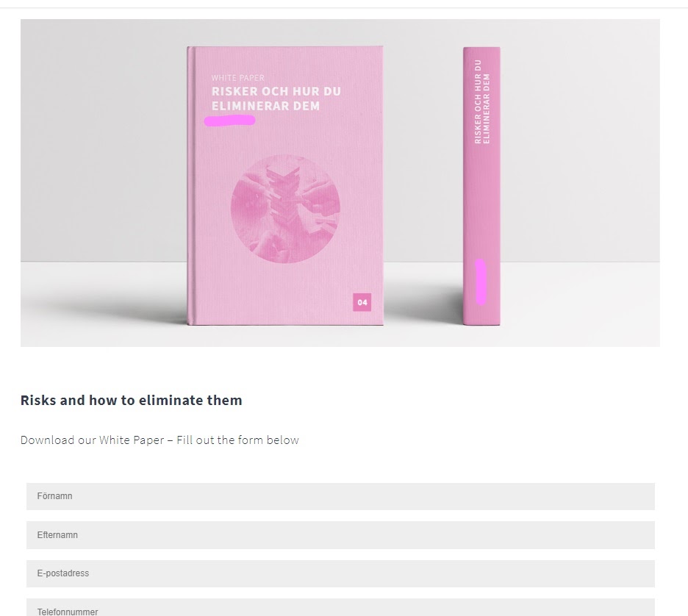The width and height of the screenshot is (688, 616).
Task: Click the 04 badge on book cover
Action: pyautogui.click(x=362, y=302)
